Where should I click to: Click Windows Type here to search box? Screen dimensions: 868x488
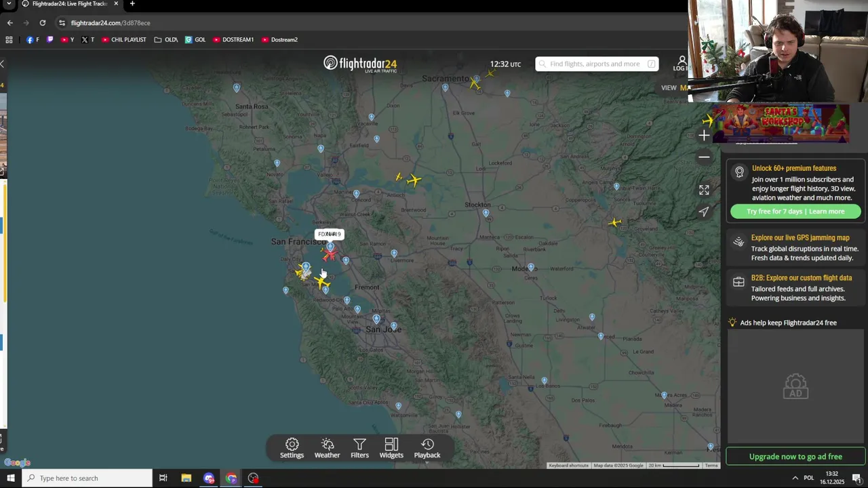(88, 478)
